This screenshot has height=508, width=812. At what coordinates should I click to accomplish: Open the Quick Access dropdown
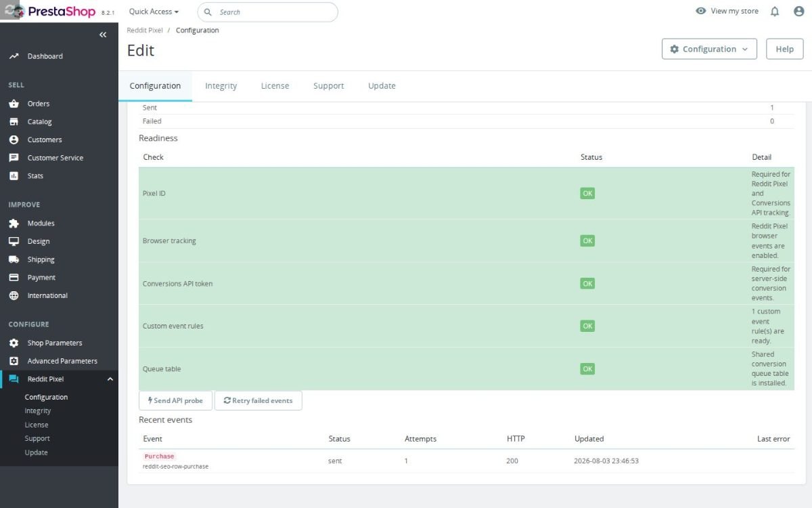tap(154, 12)
